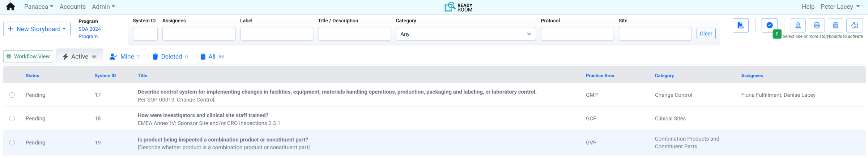Expand the New Storyboard dropdown

[x=37, y=29]
